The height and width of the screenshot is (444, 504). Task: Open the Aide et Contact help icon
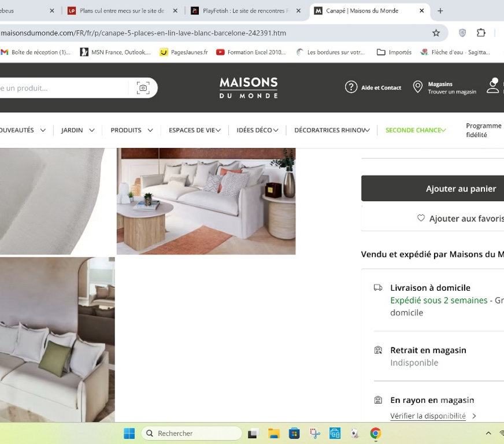(351, 87)
